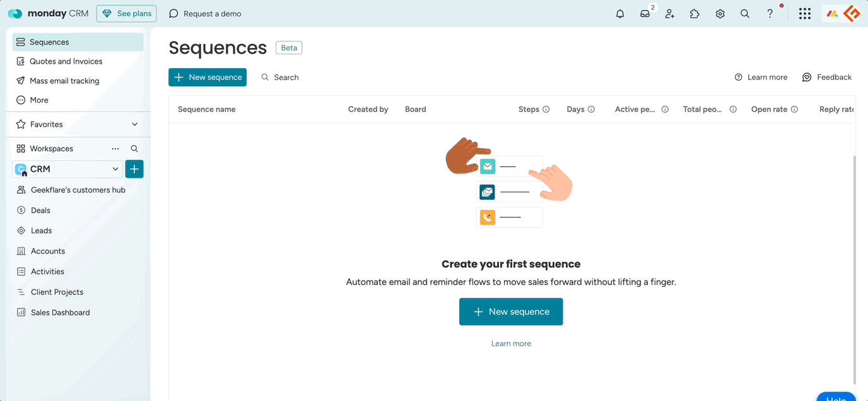This screenshot has height=401, width=868.
Task: Click the monday CRM logo
Action: [48, 13]
